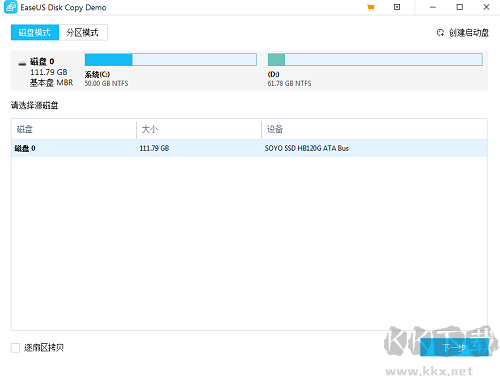This screenshot has width=500, height=378.
Task: Select the 系统(C:) partition usage bar
Action: click(x=171, y=60)
